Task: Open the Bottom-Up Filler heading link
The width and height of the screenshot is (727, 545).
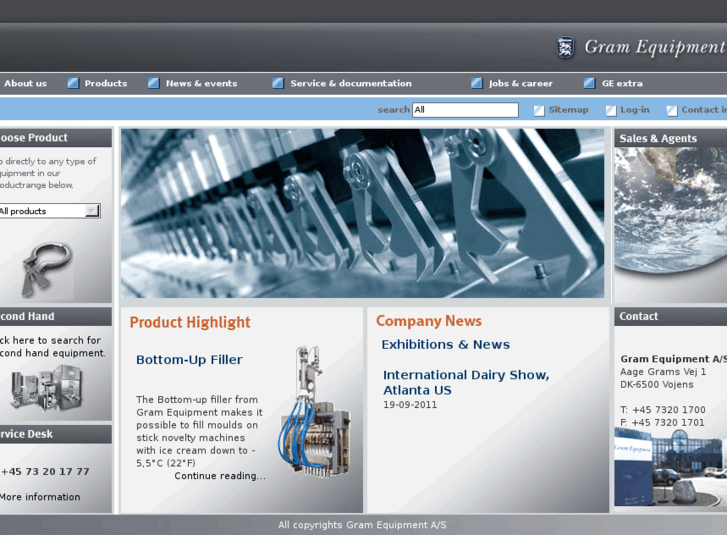Action: pyautogui.click(x=189, y=359)
